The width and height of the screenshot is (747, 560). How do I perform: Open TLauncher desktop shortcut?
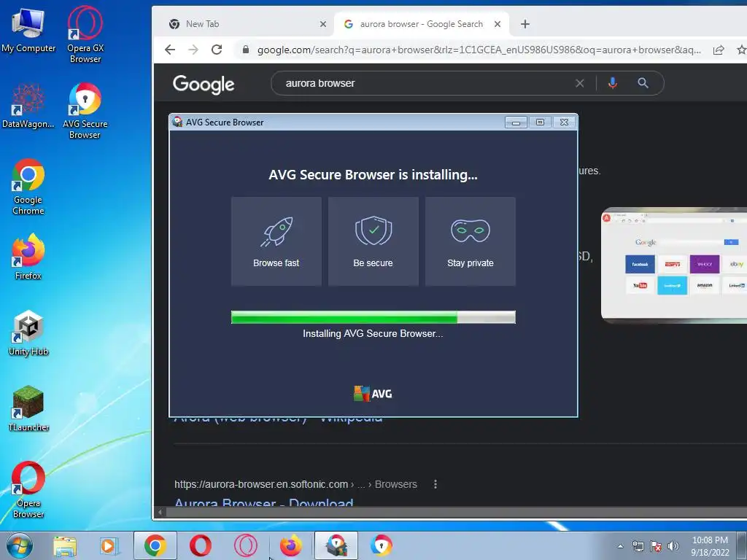(28, 408)
